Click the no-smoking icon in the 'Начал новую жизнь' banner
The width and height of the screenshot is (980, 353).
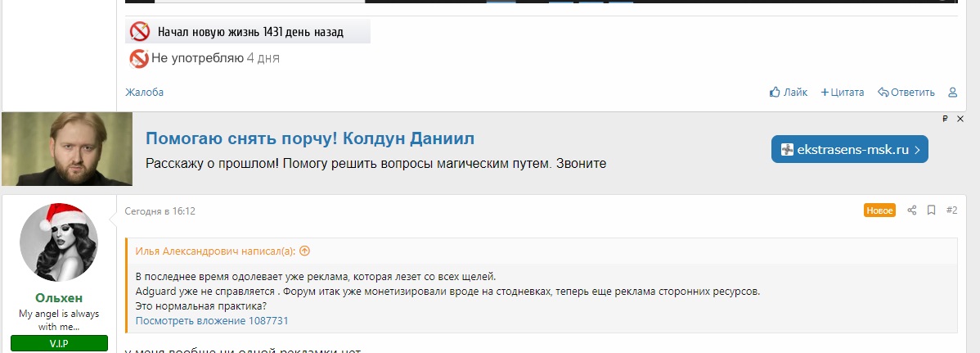point(140,31)
